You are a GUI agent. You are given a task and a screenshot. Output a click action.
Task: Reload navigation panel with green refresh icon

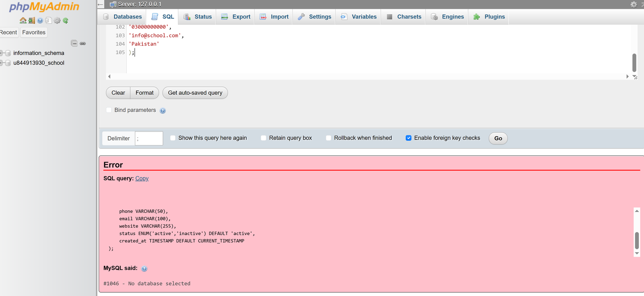66,21
